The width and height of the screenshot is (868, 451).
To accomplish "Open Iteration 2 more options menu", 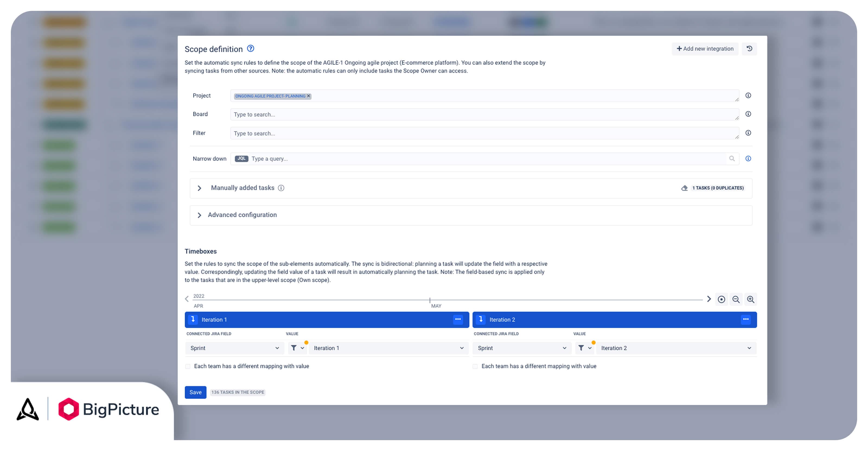I will click(746, 320).
